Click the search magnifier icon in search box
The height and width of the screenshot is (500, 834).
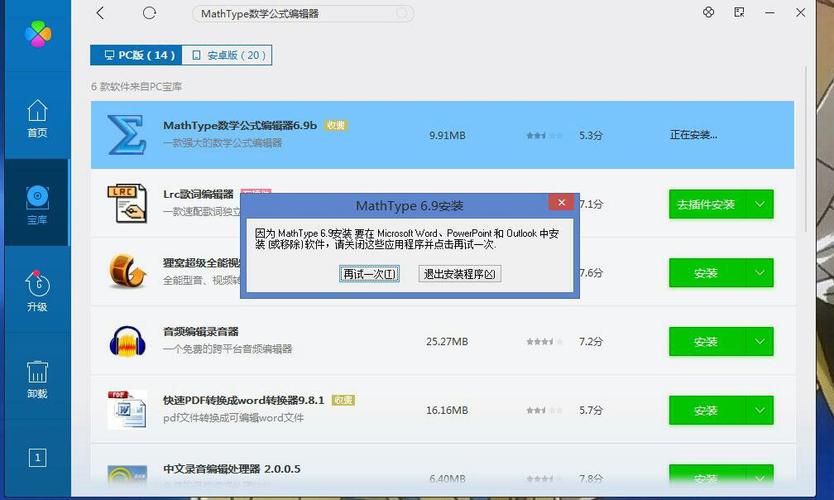[x=404, y=13]
